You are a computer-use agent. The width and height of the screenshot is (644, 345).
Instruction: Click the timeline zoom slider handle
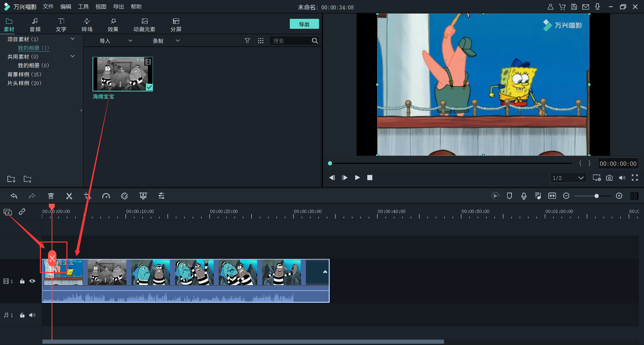tap(596, 196)
